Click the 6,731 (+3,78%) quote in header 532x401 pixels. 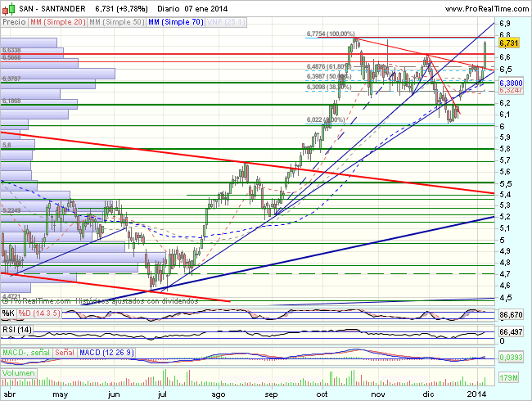click(x=121, y=9)
